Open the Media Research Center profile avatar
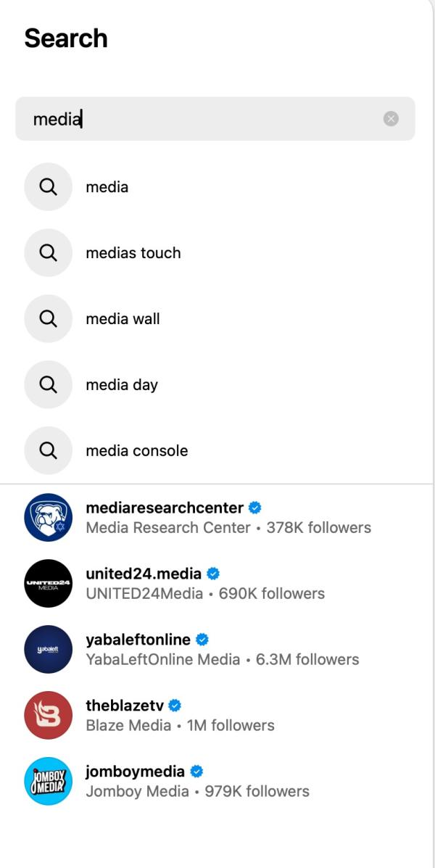This screenshot has height=868, width=435. tap(48, 517)
